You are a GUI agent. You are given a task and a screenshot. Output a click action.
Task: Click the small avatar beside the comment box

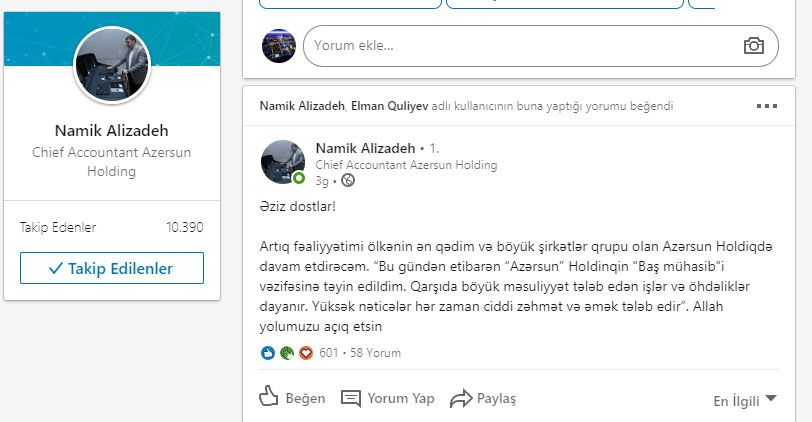(x=278, y=46)
